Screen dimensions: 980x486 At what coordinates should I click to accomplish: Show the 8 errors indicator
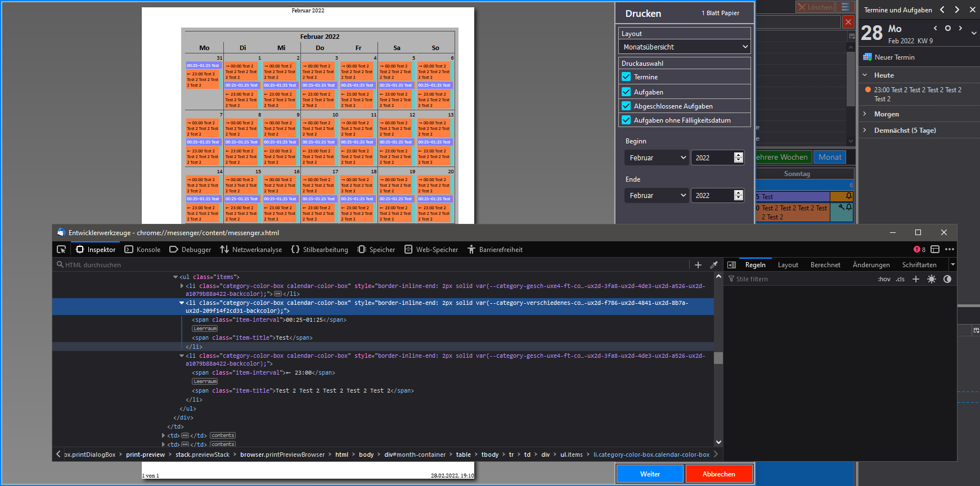pos(919,250)
